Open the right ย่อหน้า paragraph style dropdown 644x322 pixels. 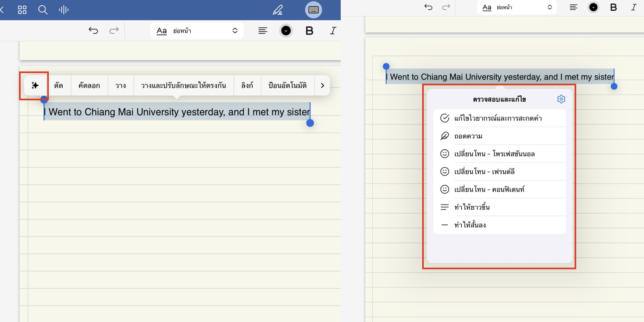click(517, 7)
